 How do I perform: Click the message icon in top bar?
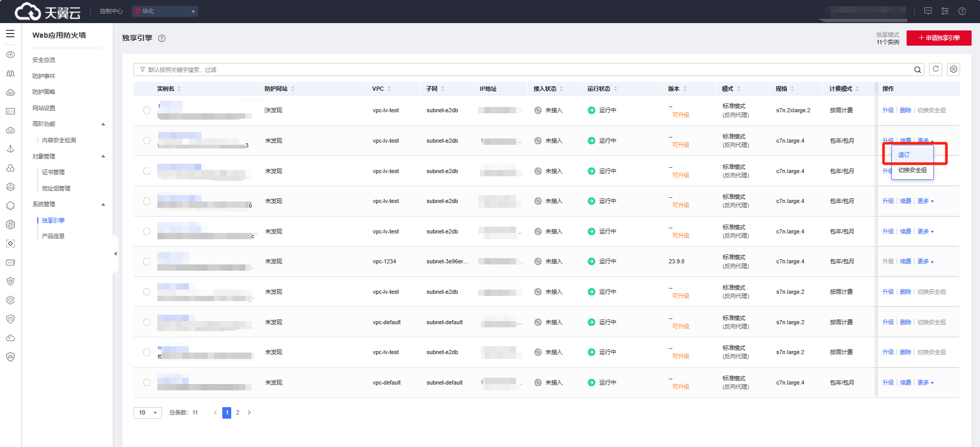click(x=928, y=11)
